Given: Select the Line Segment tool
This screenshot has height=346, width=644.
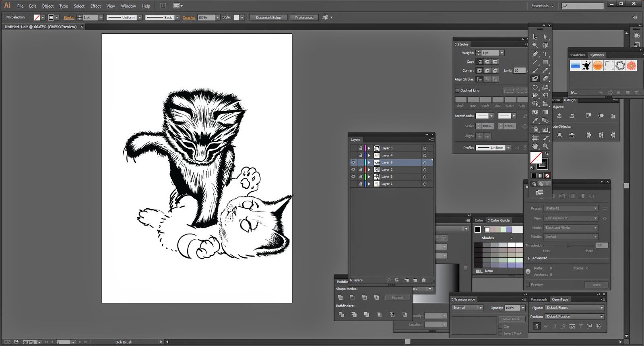Looking at the screenshot, I should pyautogui.click(x=535, y=62).
